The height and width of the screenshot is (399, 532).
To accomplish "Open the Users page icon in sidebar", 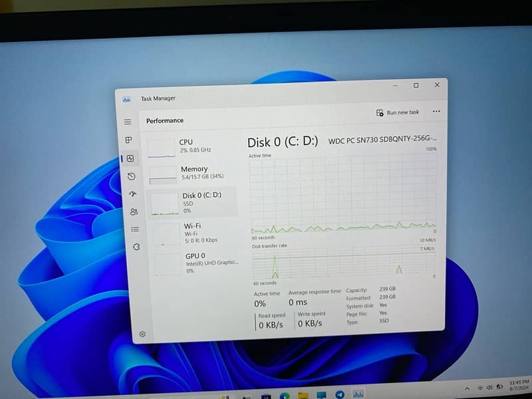I will point(134,211).
